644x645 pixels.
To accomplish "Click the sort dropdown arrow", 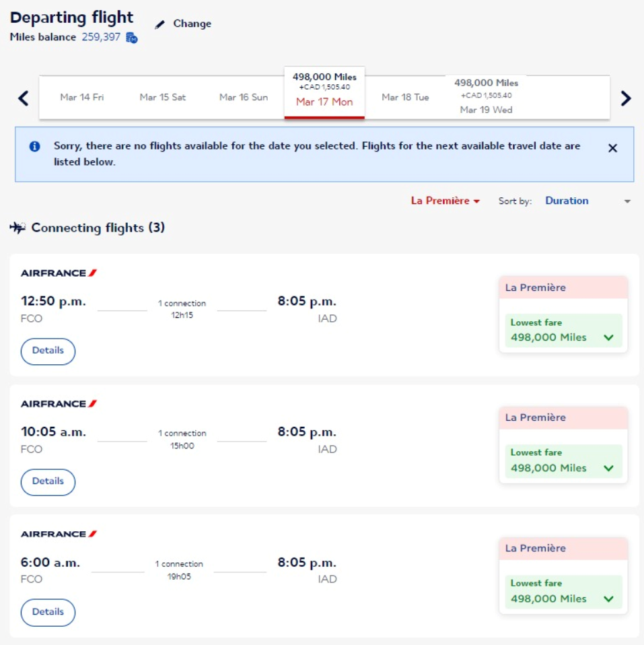I will point(627,201).
